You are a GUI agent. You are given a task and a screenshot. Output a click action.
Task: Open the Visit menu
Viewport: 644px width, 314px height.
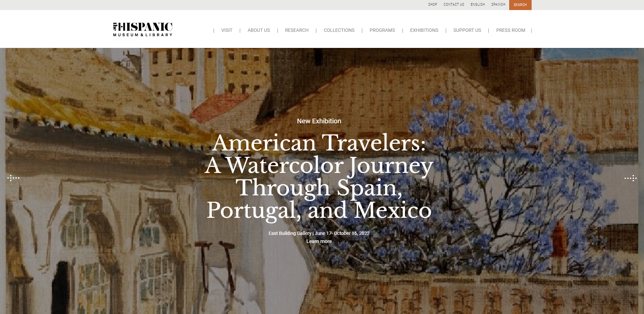(227, 30)
